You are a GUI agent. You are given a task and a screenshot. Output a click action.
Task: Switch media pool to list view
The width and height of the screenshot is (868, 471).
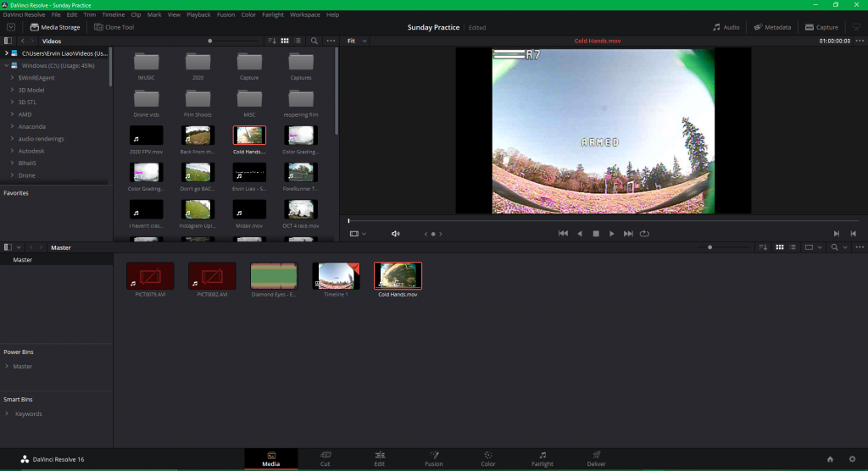pos(793,247)
